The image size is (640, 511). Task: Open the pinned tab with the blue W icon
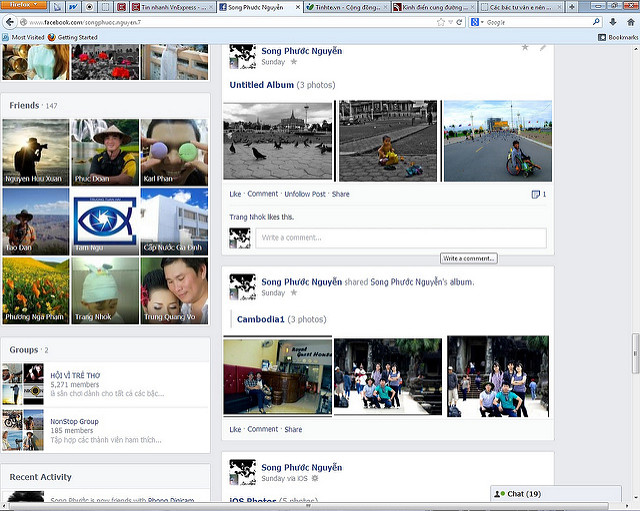(73, 7)
